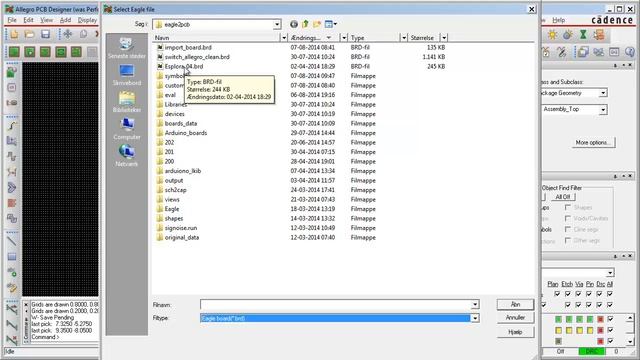
Task: Toggle Cline segs checkbox in Find Filter
Action: tap(568, 229)
